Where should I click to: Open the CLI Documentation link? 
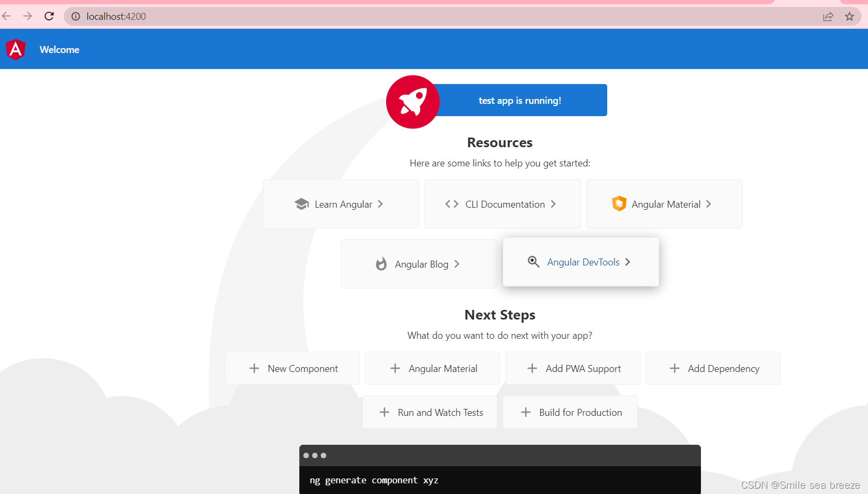point(503,204)
